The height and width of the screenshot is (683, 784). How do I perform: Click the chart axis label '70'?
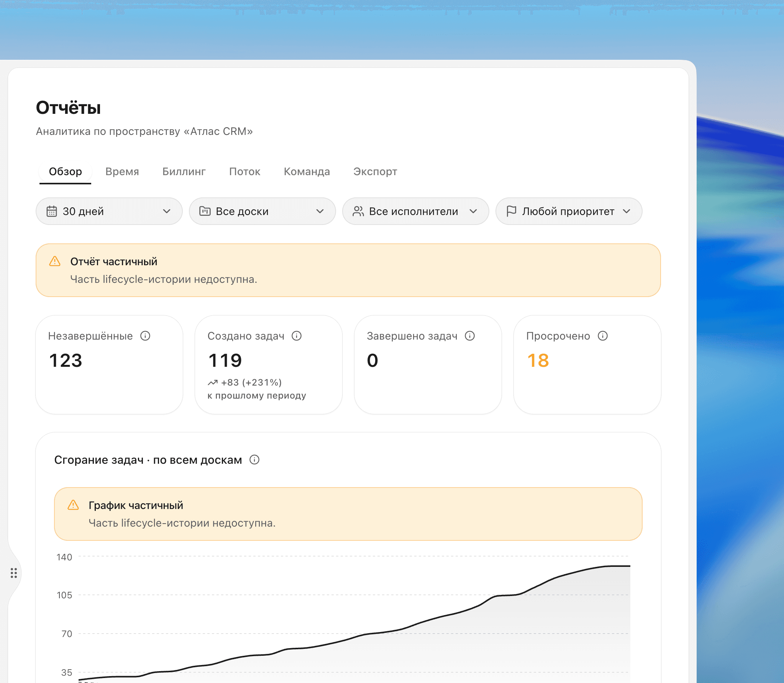click(x=67, y=634)
